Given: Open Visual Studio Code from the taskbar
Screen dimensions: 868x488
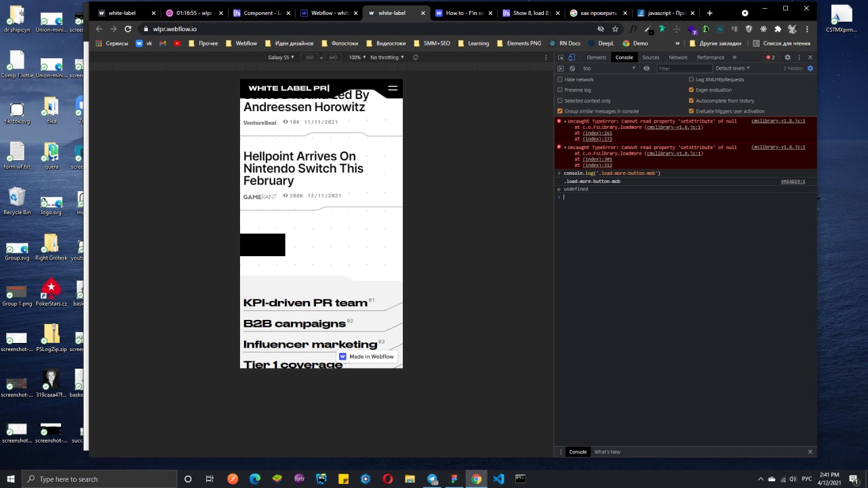Looking at the screenshot, I should [x=498, y=479].
